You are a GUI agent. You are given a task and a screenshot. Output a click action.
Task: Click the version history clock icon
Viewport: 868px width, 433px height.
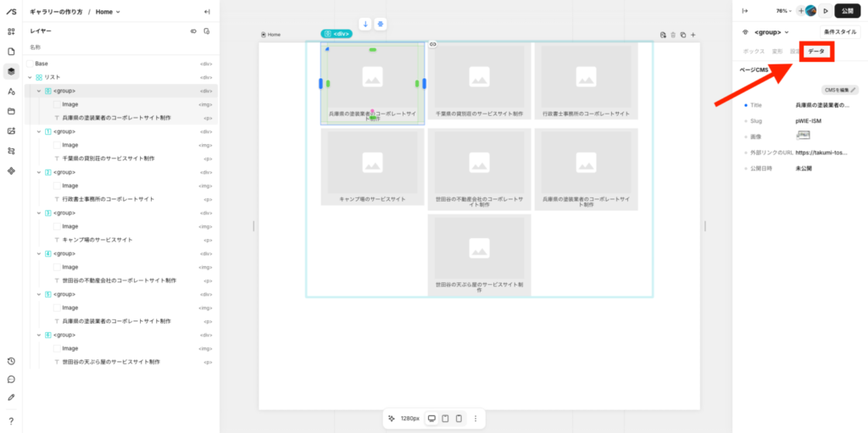[x=11, y=361]
